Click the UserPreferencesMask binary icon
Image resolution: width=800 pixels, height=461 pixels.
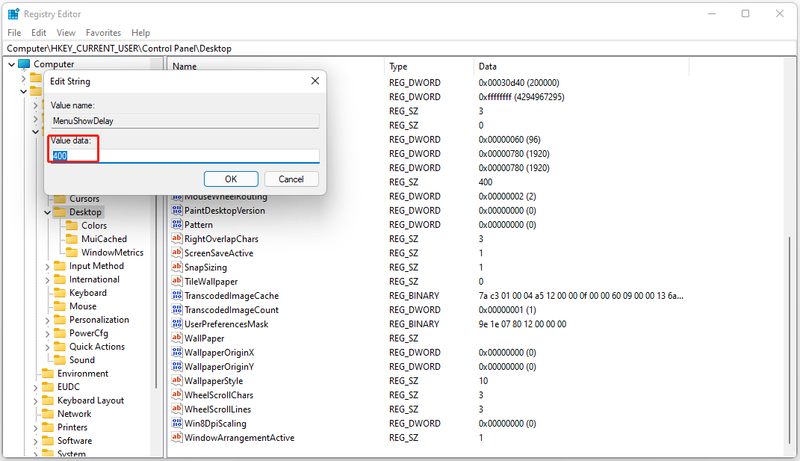coord(177,324)
